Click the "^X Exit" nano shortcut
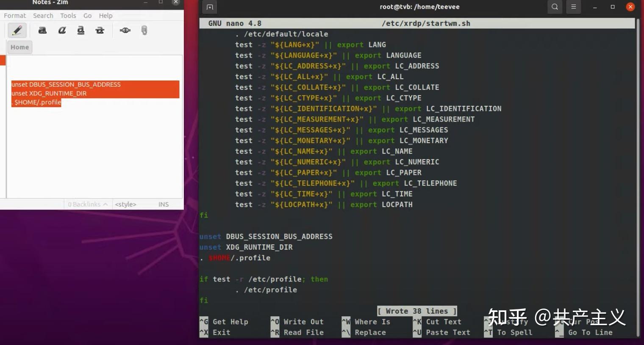The height and width of the screenshot is (345, 644). tap(215, 333)
